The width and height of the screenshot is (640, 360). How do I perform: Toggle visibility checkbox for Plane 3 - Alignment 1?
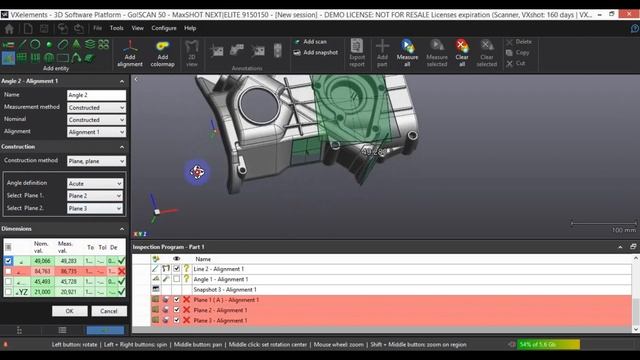[x=176, y=320]
